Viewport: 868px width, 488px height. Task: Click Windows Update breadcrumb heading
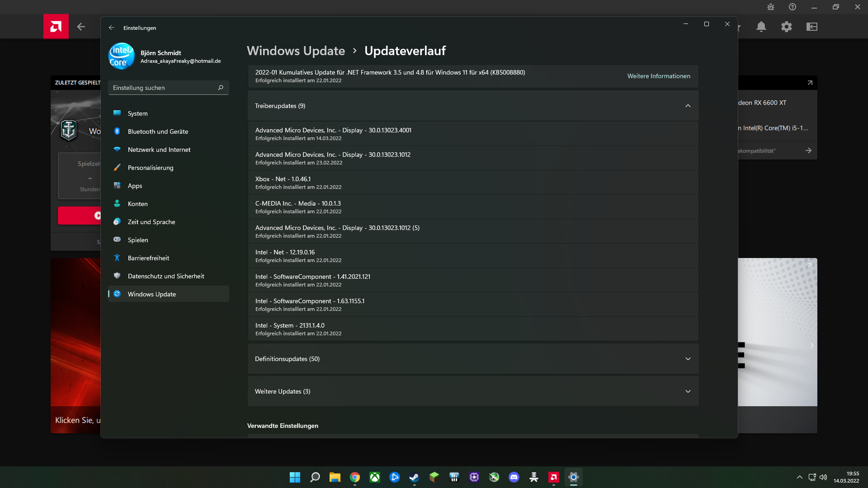pos(296,51)
